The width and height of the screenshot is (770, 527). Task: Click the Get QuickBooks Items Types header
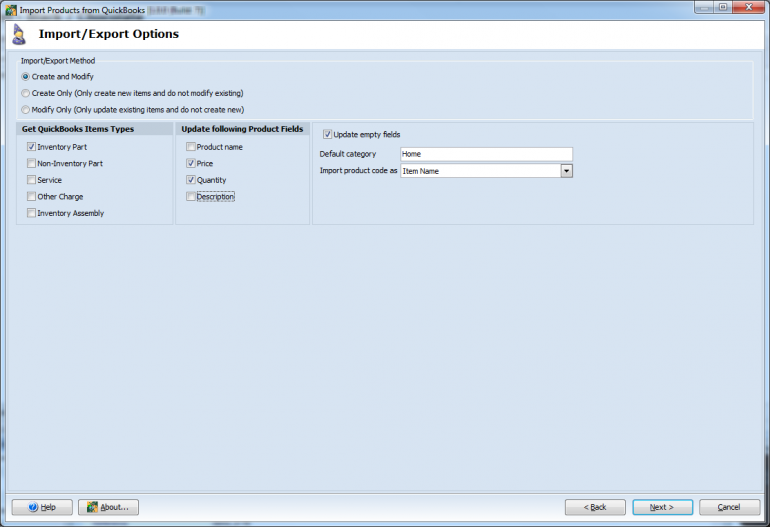tap(78, 129)
